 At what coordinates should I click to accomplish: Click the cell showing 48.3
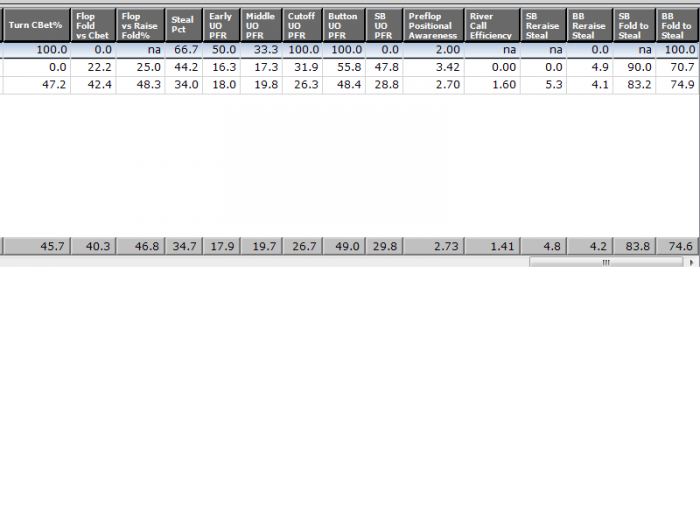(140, 85)
